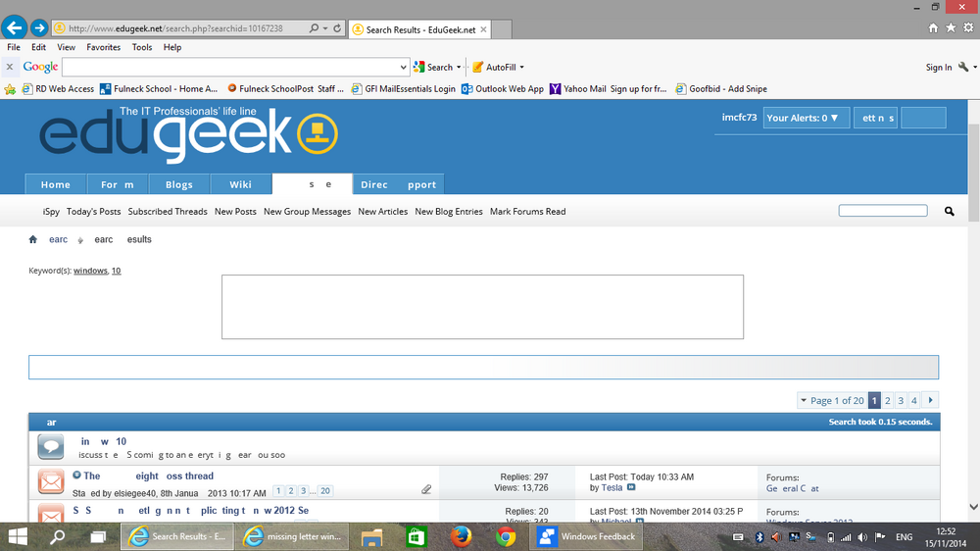Click the Google toolbar Search button
This screenshot has height=551, width=980.
(x=433, y=67)
